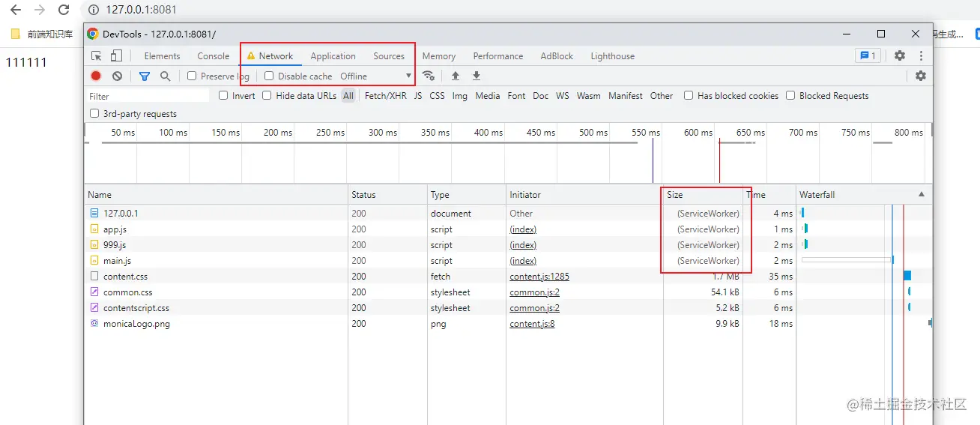
Task: Tick the Hide data URLs checkbox
Action: [x=267, y=95]
